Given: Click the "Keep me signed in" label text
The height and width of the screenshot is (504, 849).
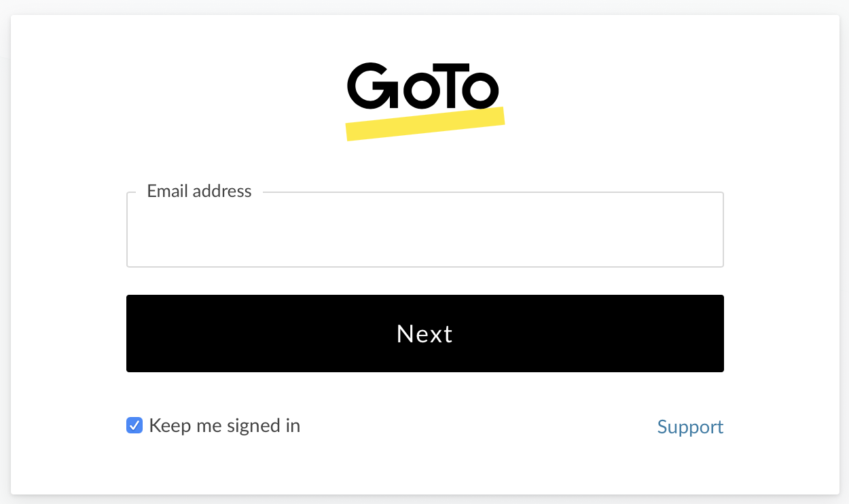Looking at the screenshot, I should (224, 426).
